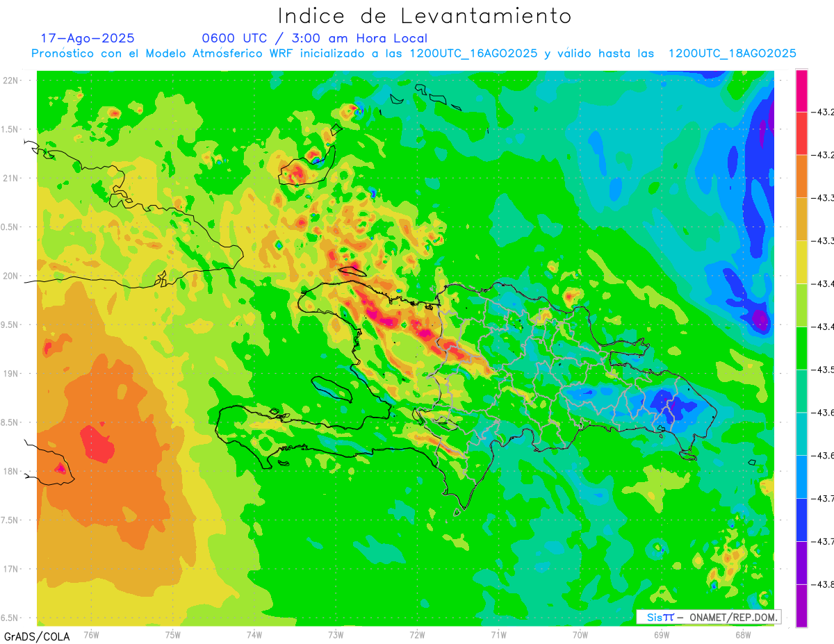The width and height of the screenshot is (834, 644).
Task: Pick the yellow-green swatch on the legend
Action: 801,305
